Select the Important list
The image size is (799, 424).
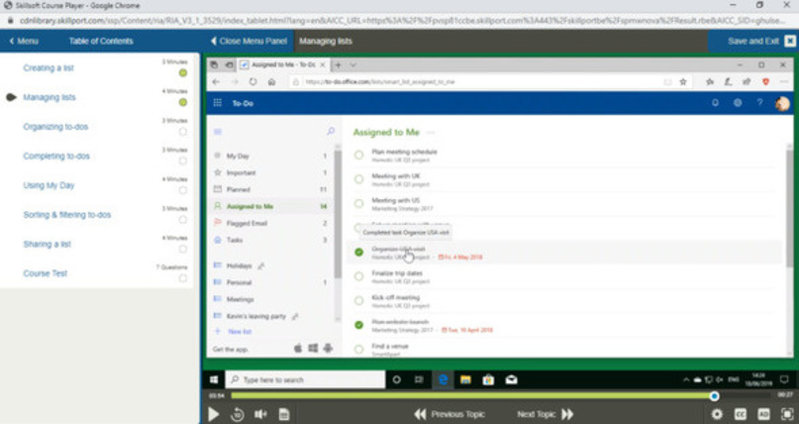click(272, 173)
